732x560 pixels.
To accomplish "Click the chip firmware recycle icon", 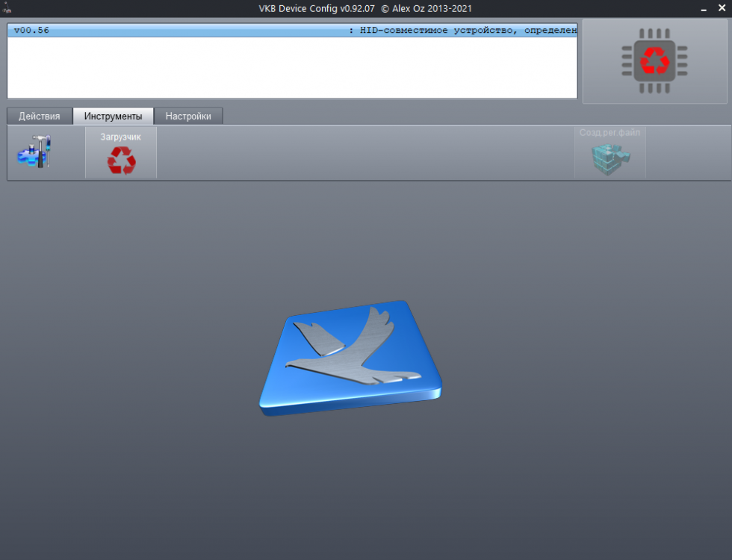I will [x=654, y=61].
